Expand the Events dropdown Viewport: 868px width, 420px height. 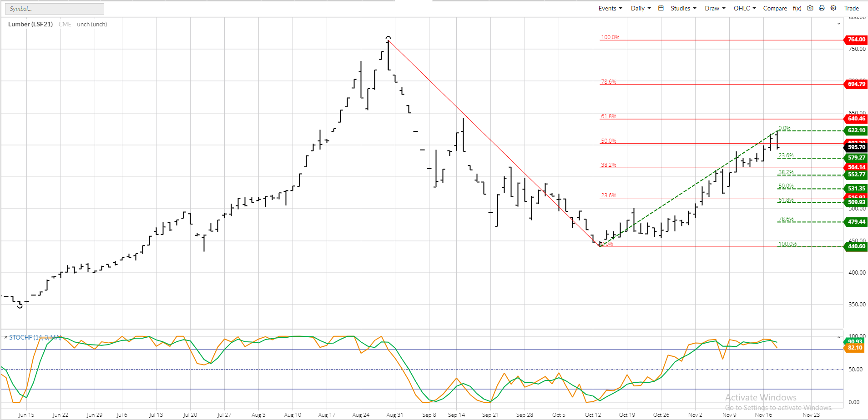tap(610, 8)
